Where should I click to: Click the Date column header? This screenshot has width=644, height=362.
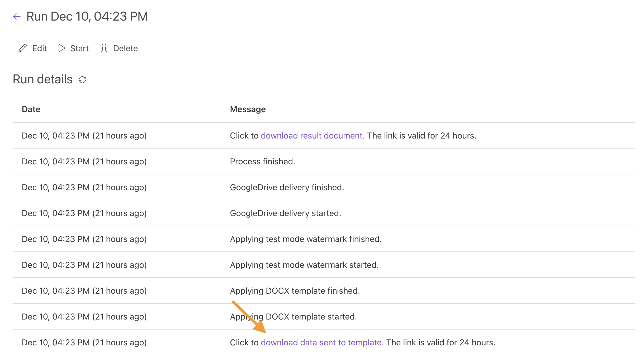point(31,109)
